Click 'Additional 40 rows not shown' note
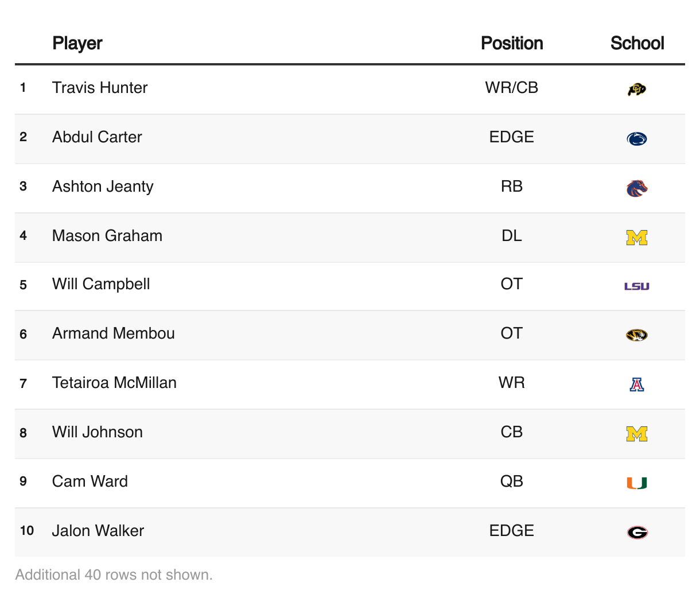 [x=114, y=574]
